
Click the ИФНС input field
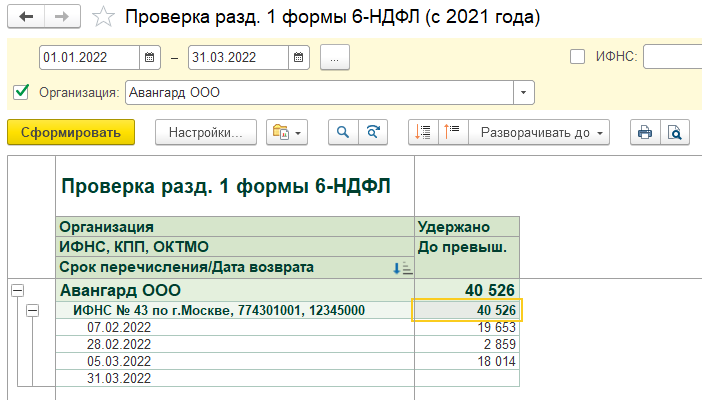pos(672,56)
